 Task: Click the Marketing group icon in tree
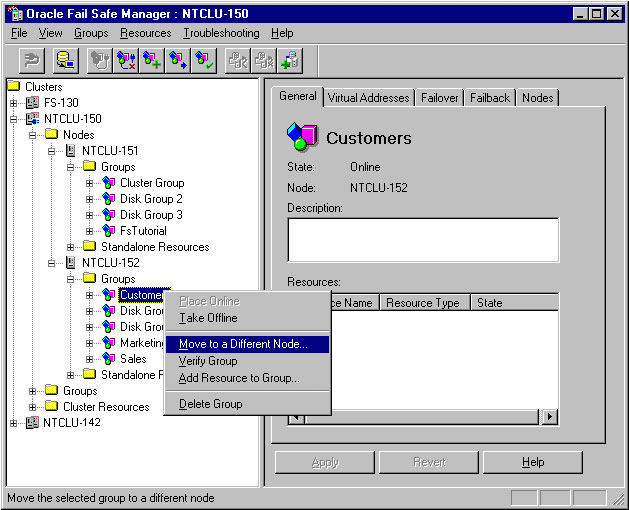pos(109,343)
